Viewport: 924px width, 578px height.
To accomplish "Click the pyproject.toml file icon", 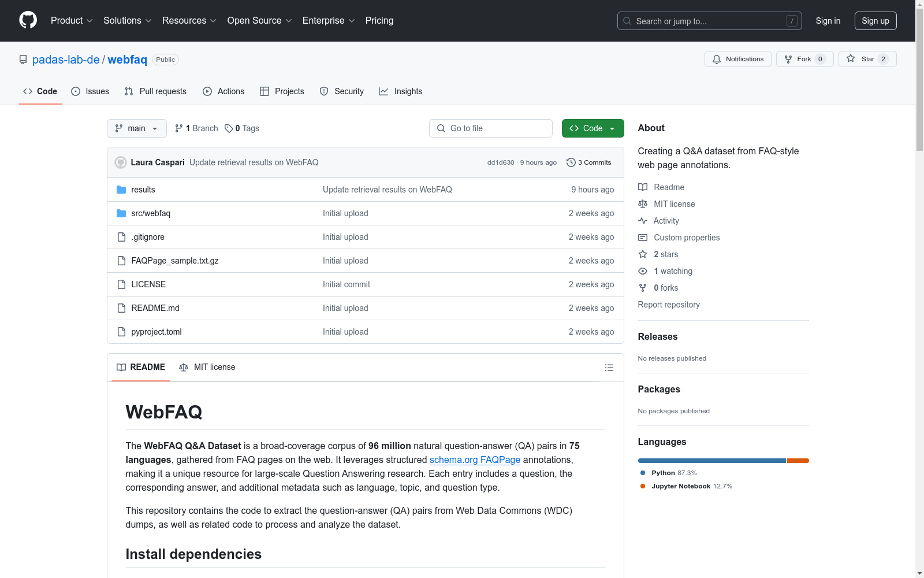I will click(x=121, y=332).
